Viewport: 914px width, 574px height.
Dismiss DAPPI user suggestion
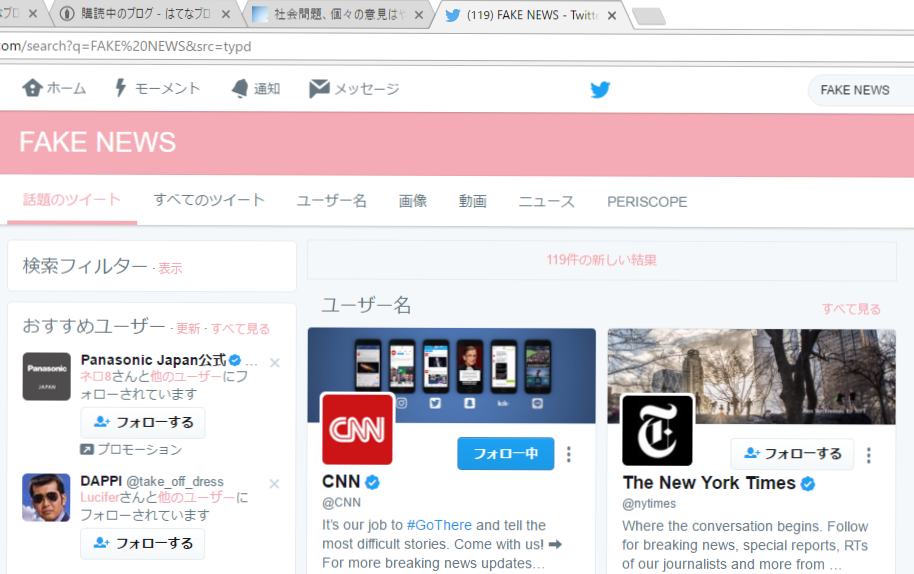click(275, 484)
